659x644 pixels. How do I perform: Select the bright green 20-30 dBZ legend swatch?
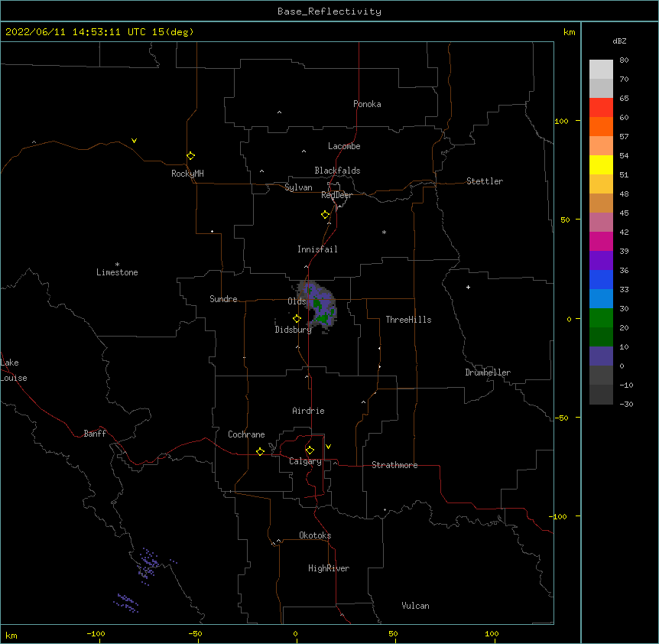(601, 318)
